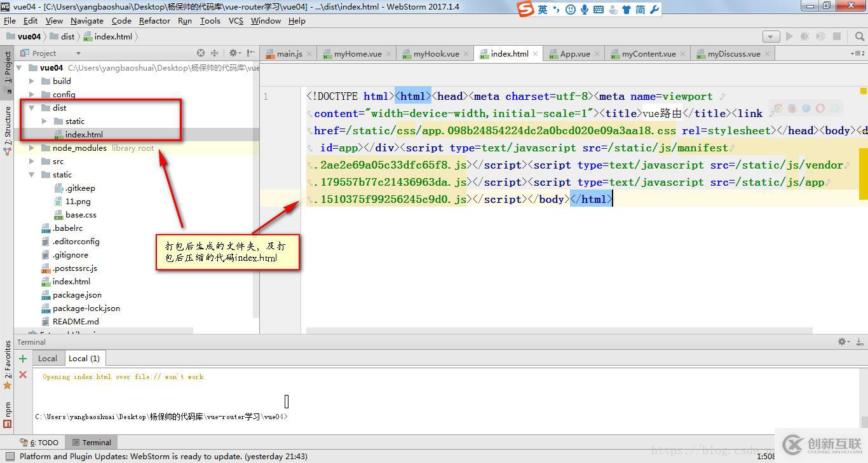This screenshot has width=868, height=463.
Task: Open the Project panel settings gear
Action: pyautogui.click(x=233, y=53)
